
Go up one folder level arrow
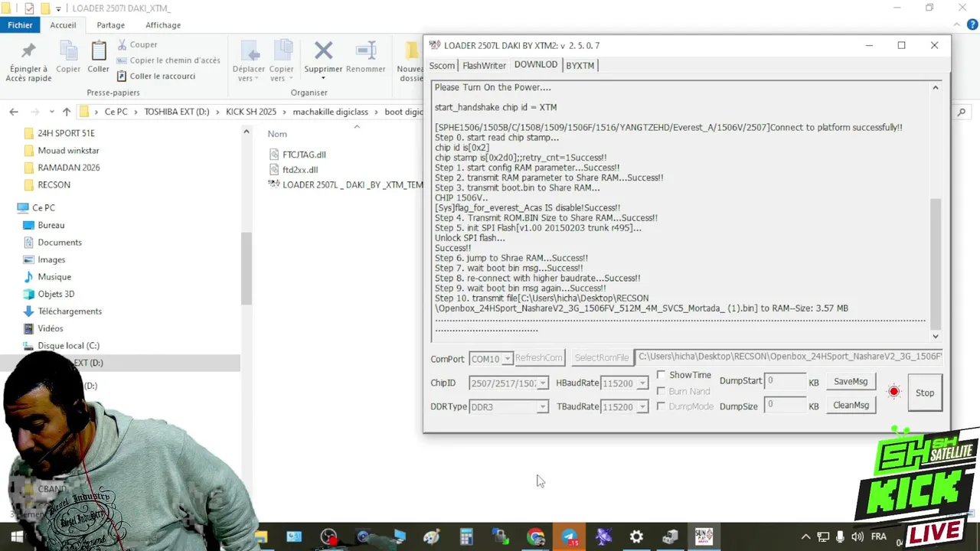coord(67,112)
